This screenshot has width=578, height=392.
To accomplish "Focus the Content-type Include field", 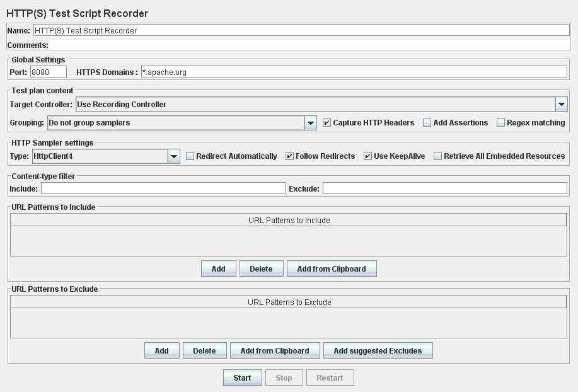I will tap(163, 188).
